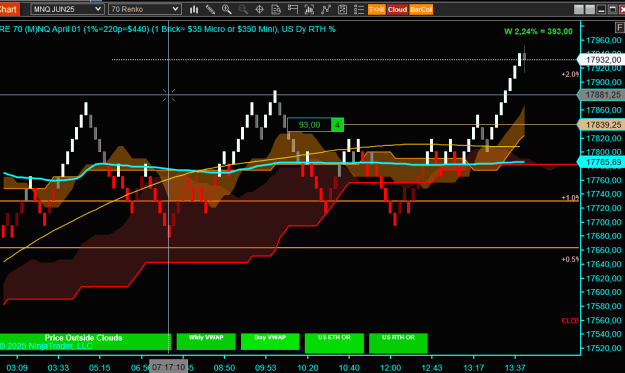Click first grey square link button in title bar
Screen dimensions: 625x373
pyautogui.click(x=579, y=9)
